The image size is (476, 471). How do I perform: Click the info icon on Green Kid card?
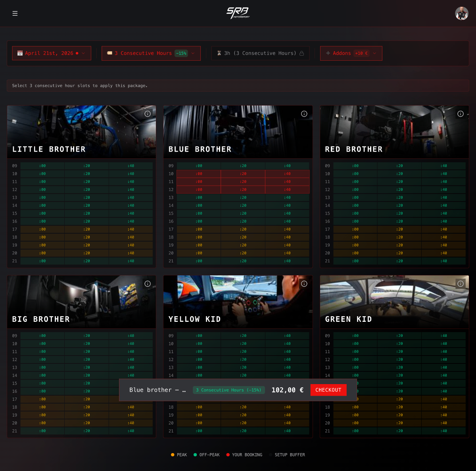(x=461, y=283)
